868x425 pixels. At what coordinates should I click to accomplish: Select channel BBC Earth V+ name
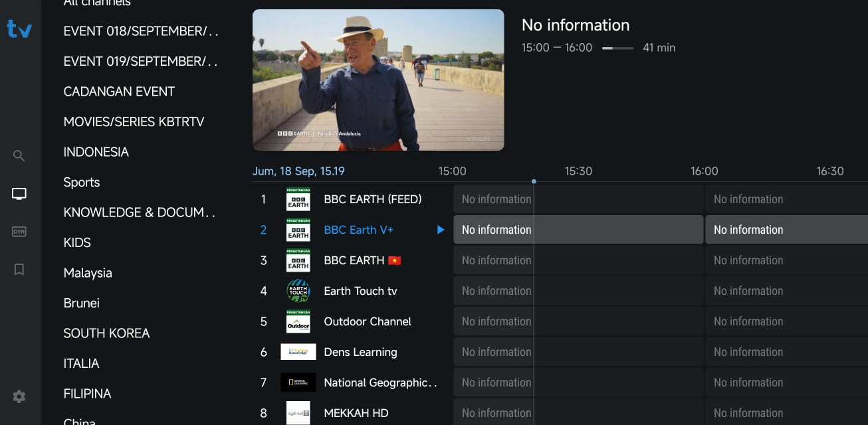[359, 230]
